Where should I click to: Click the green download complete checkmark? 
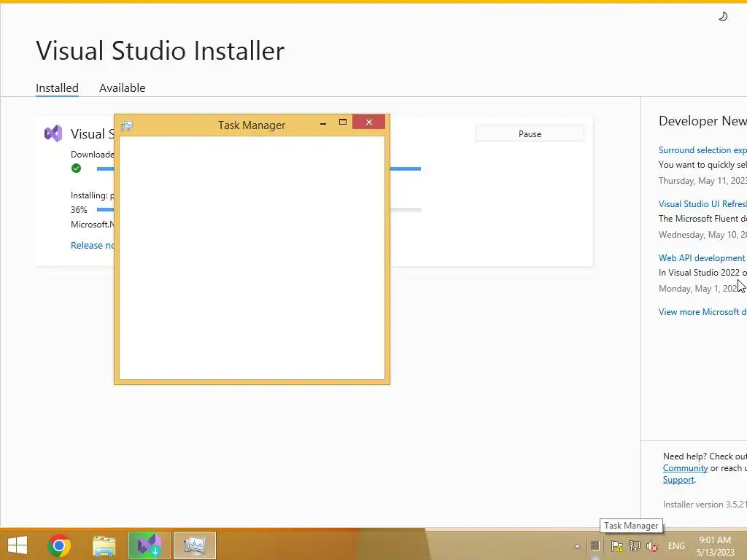coord(76,168)
